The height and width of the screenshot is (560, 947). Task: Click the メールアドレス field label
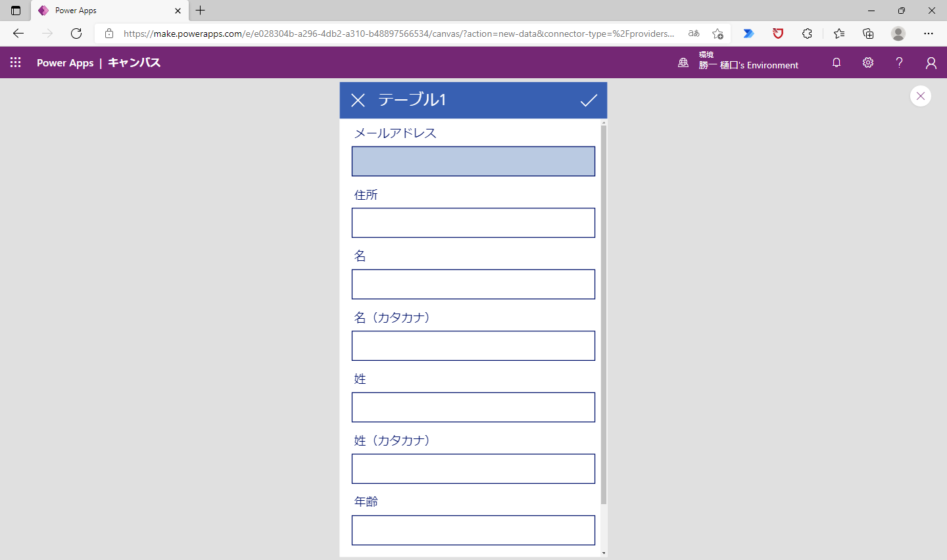coord(395,133)
